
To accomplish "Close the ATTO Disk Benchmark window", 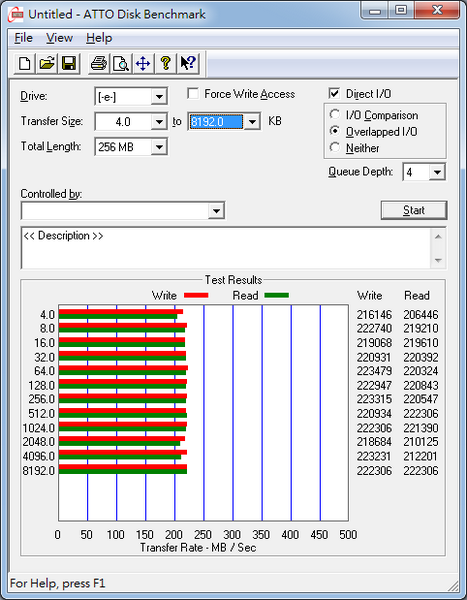I will (x=437, y=10).
